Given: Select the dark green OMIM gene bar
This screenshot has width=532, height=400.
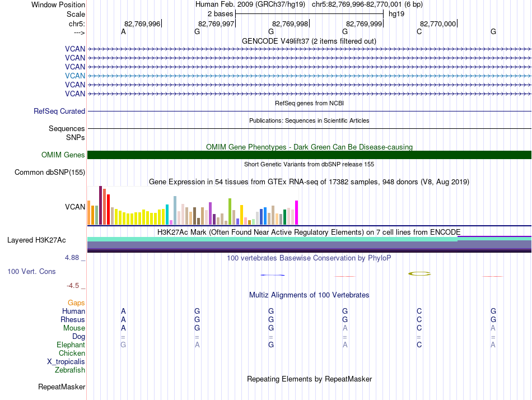Looking at the screenshot, I should [309, 155].
